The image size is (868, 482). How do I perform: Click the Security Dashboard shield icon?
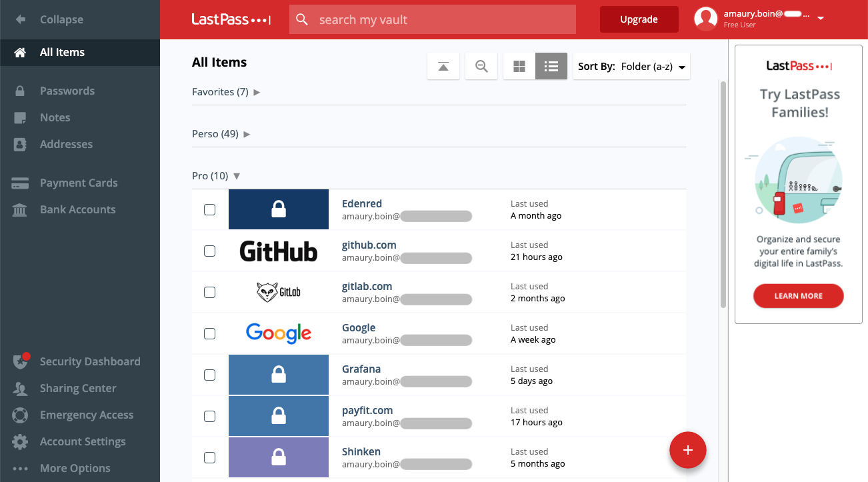click(x=21, y=361)
